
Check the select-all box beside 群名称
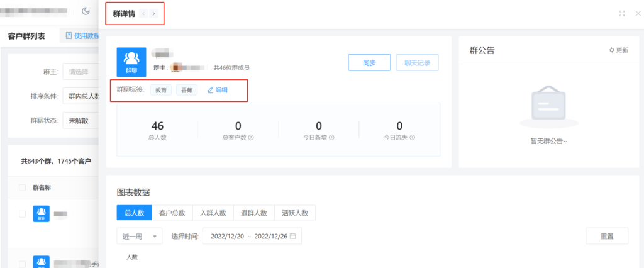tap(23, 187)
